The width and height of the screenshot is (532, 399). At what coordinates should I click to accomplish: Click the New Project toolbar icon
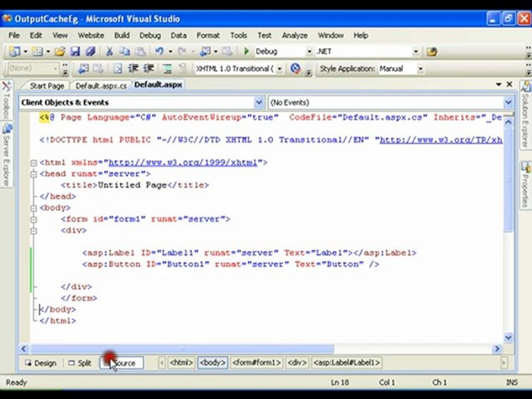click(15, 52)
